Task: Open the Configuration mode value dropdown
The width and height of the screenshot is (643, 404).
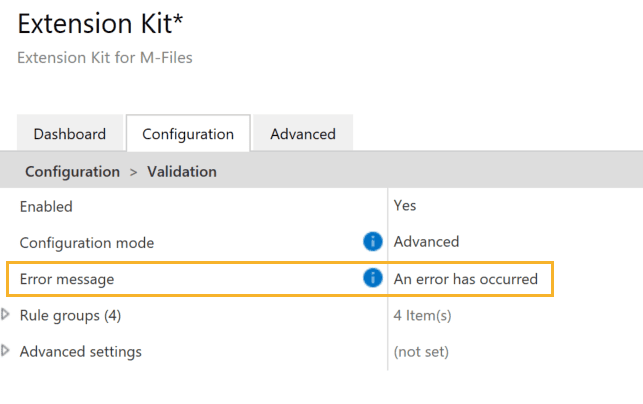Action: (x=427, y=242)
